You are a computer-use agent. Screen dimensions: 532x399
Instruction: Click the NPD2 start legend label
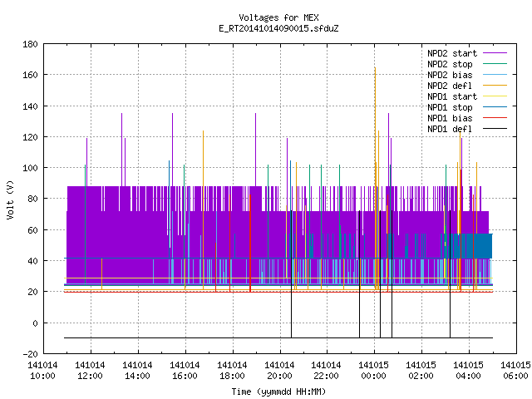tap(452, 53)
